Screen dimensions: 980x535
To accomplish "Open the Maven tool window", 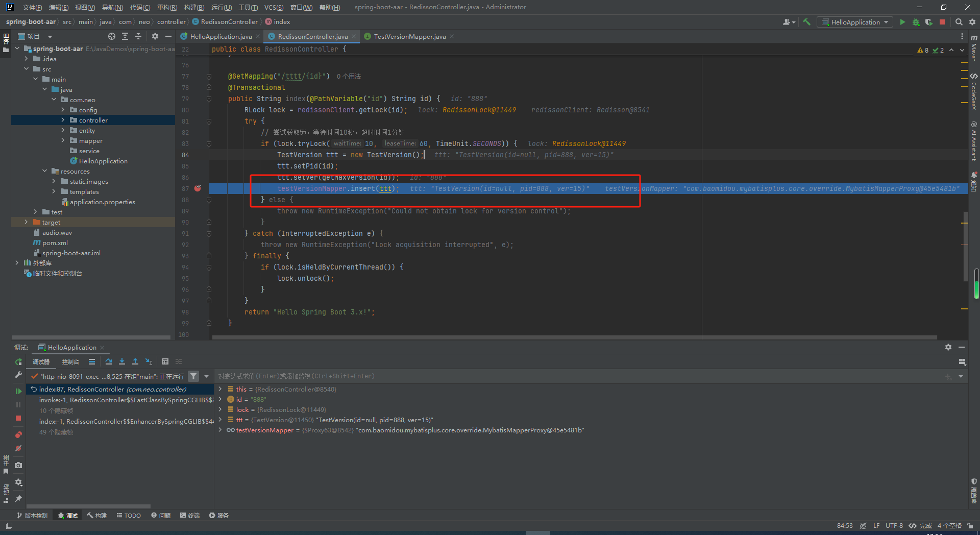I will click(974, 48).
